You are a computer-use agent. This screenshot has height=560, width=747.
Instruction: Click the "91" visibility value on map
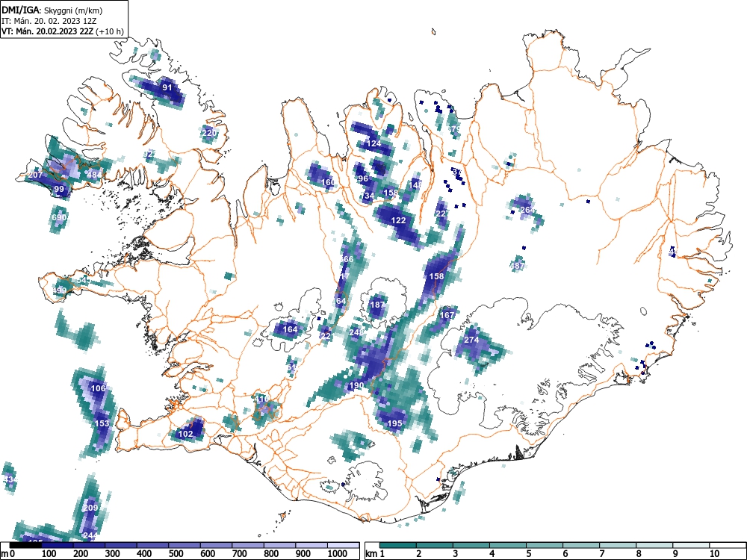pyautogui.click(x=167, y=87)
